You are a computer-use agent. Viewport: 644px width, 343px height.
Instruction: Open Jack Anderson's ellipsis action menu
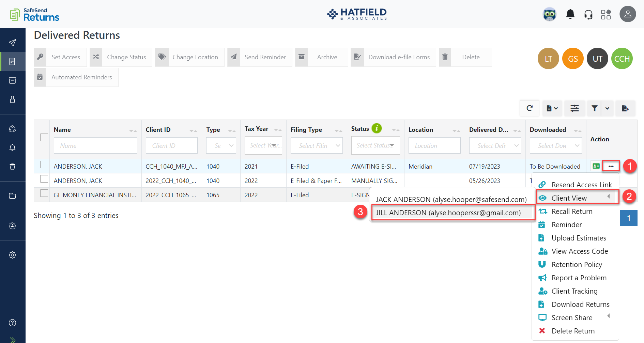(x=611, y=166)
